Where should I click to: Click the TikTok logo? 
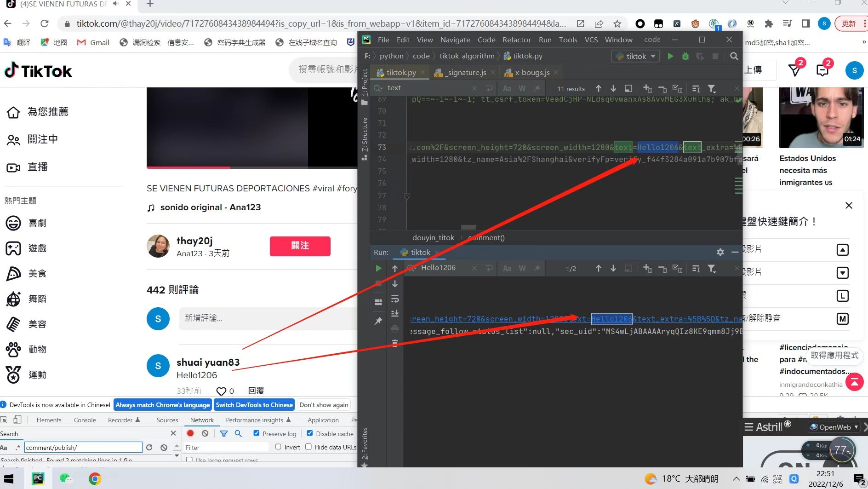point(38,71)
